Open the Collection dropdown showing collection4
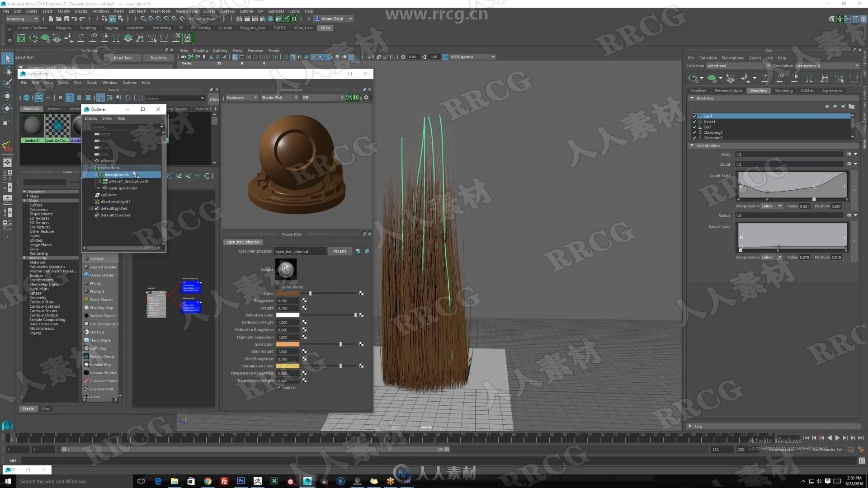Image resolution: width=868 pixels, height=488 pixels. click(x=739, y=66)
